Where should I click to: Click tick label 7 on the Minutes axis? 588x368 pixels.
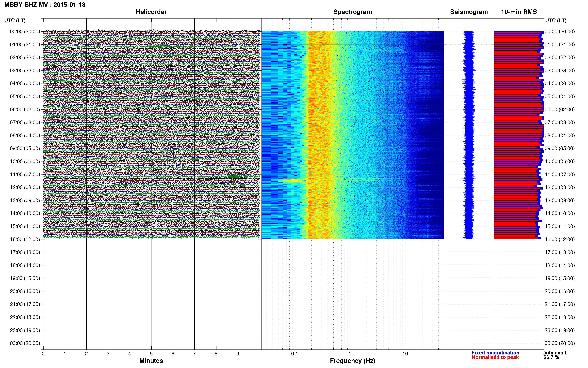point(195,354)
